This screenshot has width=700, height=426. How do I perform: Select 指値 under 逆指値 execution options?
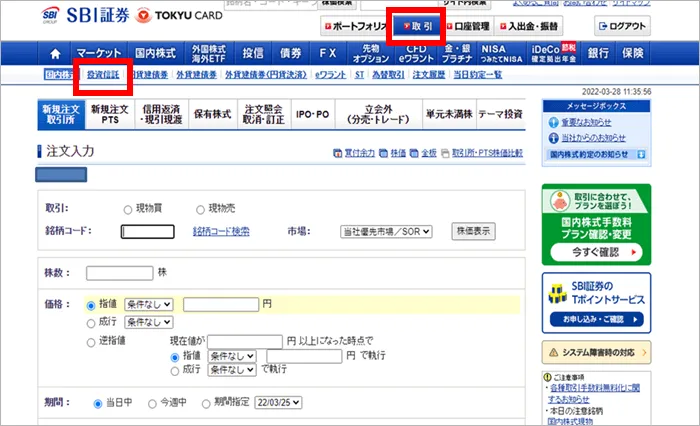[175, 357]
